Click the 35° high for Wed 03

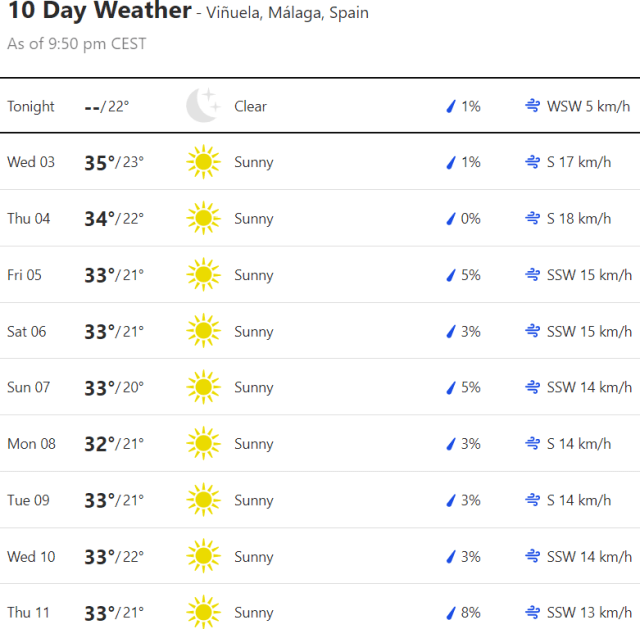(100, 162)
